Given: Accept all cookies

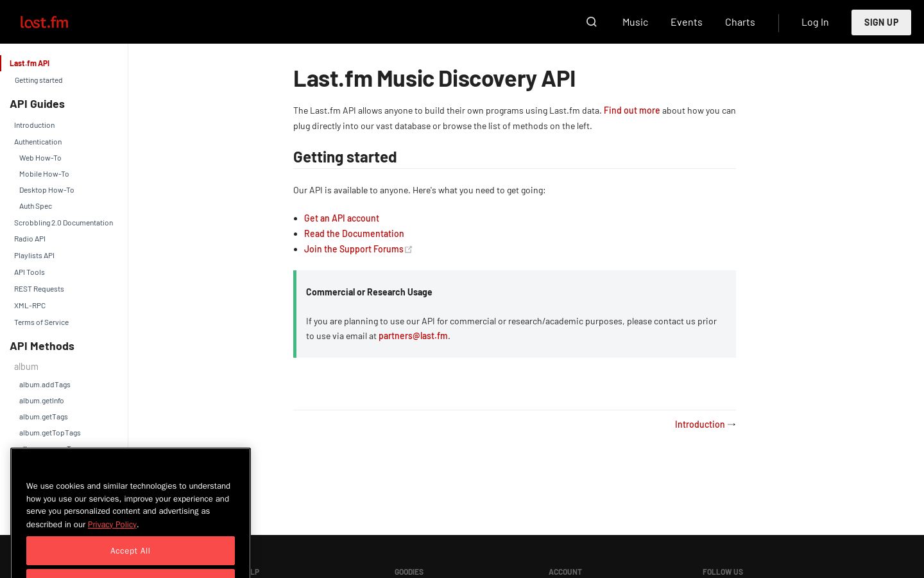Looking at the screenshot, I should [x=130, y=550].
